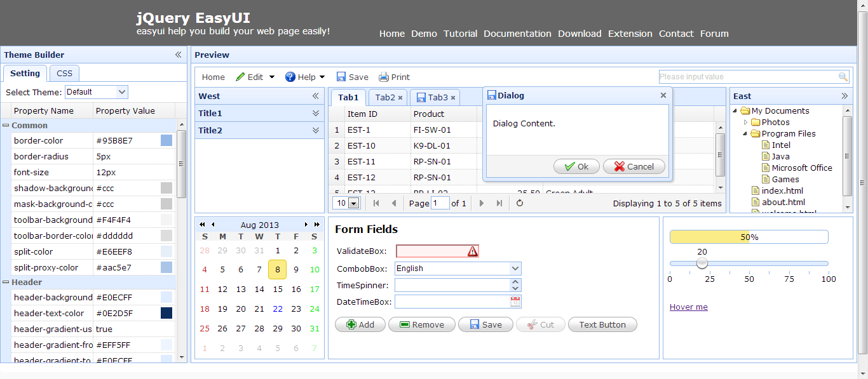Expand the Title1 accordion panel

pos(315,113)
